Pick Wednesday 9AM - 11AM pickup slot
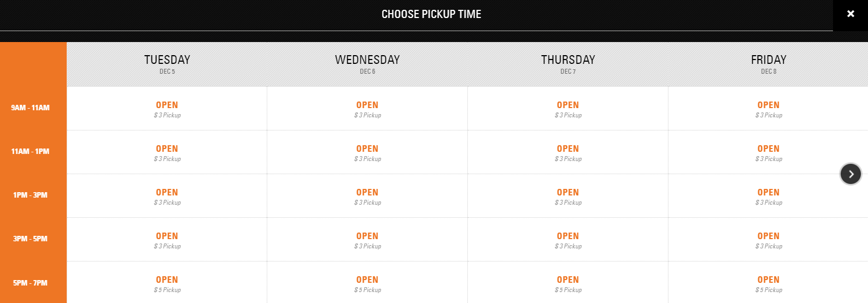The height and width of the screenshot is (303, 868). pos(367,109)
